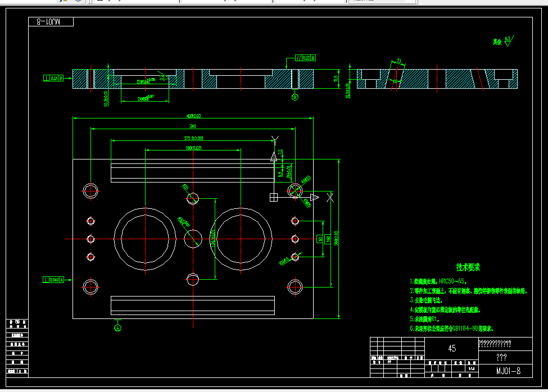
Task: Select the bottom-left corner guide hole
Action: [90, 288]
